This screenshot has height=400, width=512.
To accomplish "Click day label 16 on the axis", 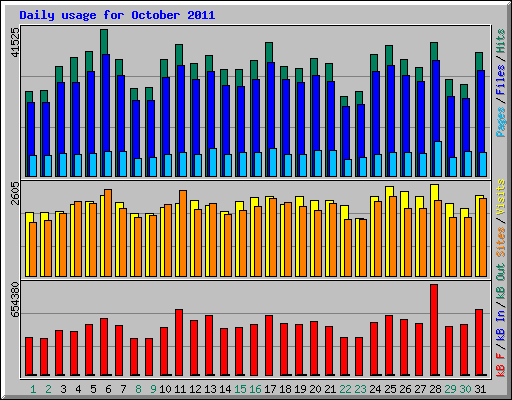I will 255,389.
